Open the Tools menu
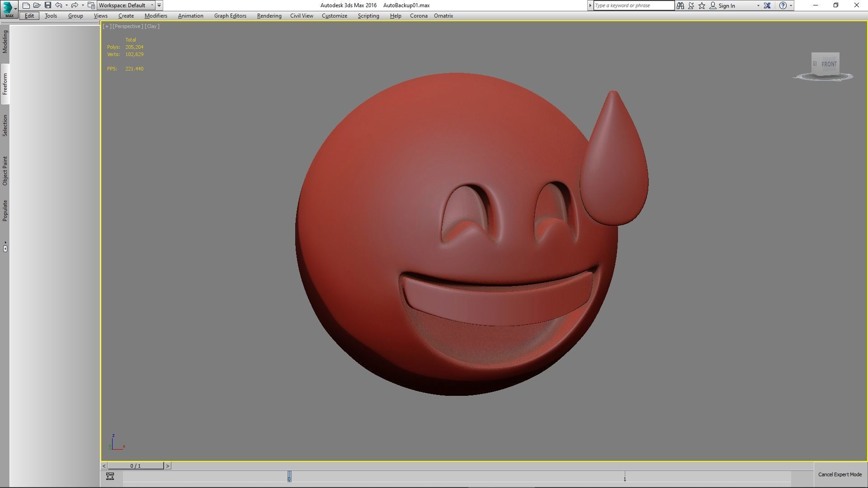This screenshot has height=488, width=868. point(51,16)
